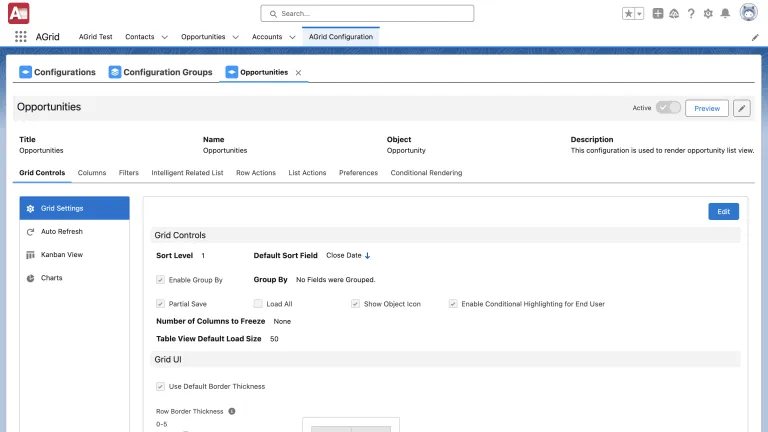Image resolution: width=768 pixels, height=432 pixels.
Task: Close the Opportunities subtab
Action: (x=298, y=72)
